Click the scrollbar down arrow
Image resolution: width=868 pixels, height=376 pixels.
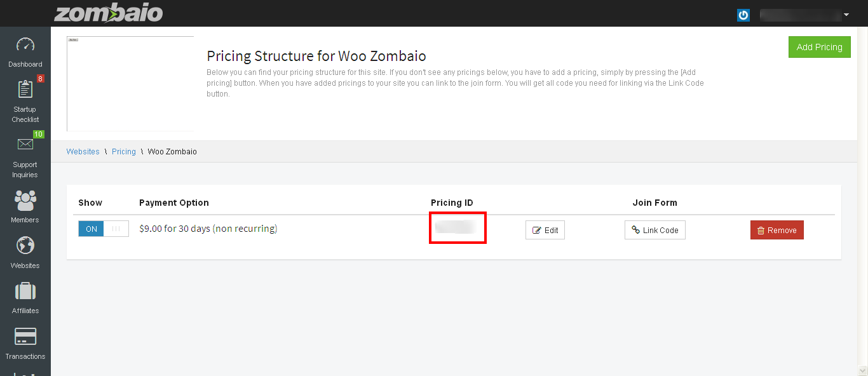point(862,370)
